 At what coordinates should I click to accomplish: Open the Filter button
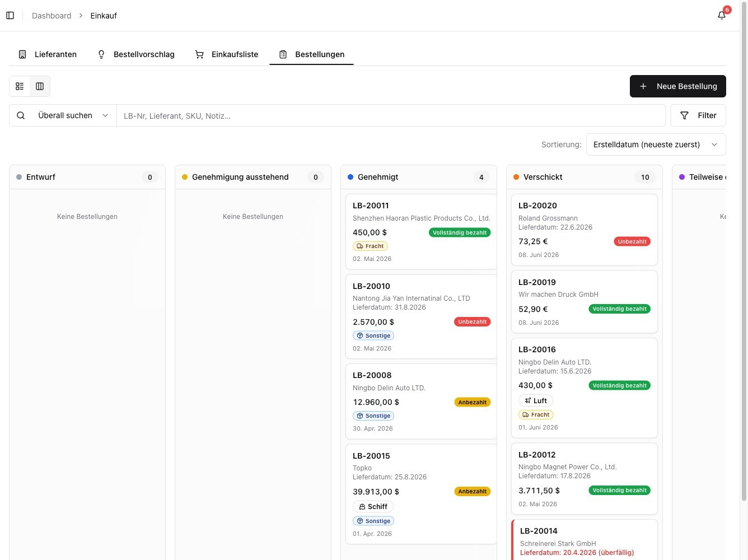tap(698, 115)
